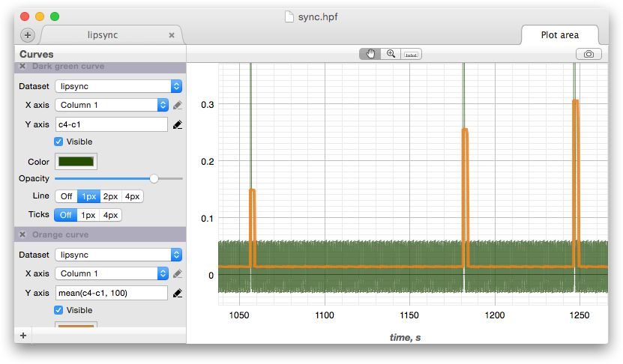Click the plus button to add a dataset tab

(x=27, y=35)
